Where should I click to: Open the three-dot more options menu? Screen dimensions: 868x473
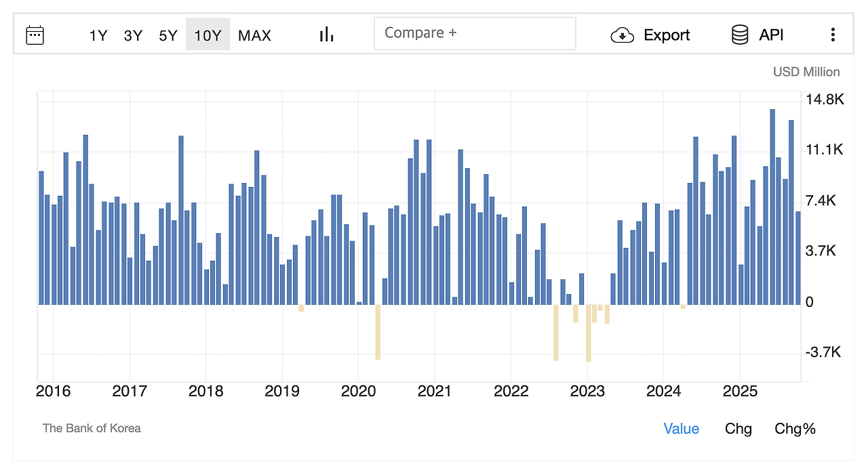833,35
